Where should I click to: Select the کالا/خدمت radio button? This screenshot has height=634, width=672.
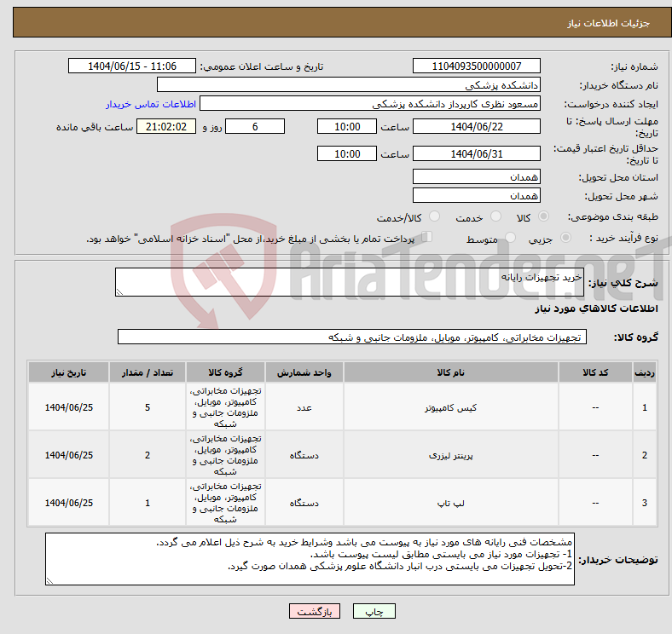tap(435, 216)
